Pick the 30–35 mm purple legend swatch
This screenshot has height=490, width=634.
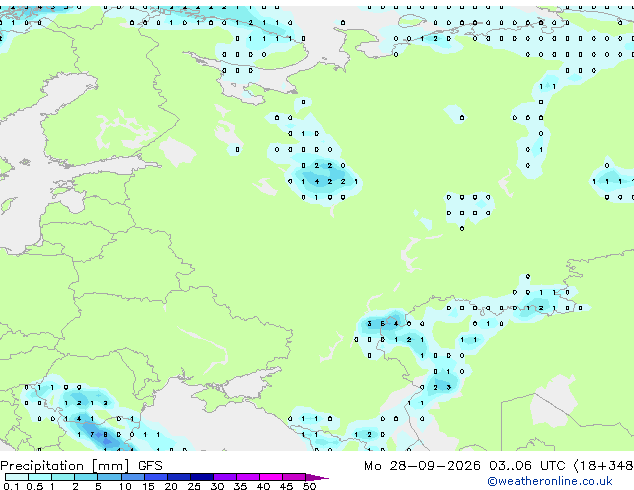[225, 477]
